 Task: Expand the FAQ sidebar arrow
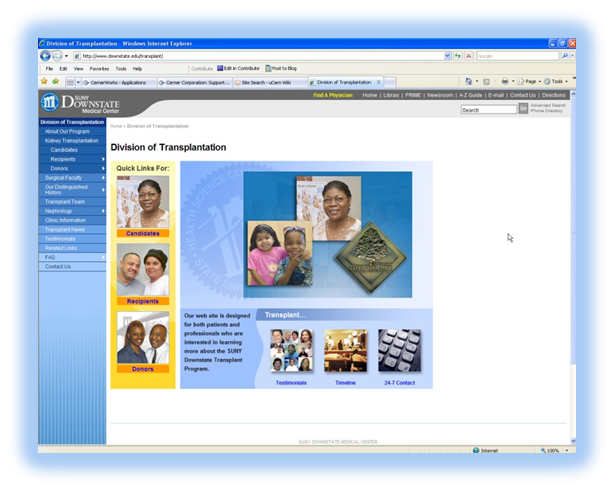(103, 257)
